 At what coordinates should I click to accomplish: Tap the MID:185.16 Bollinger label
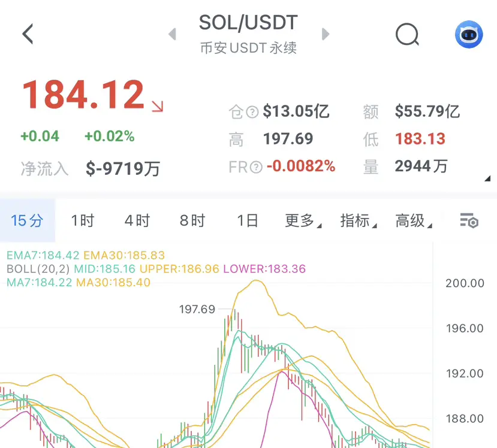click(104, 269)
